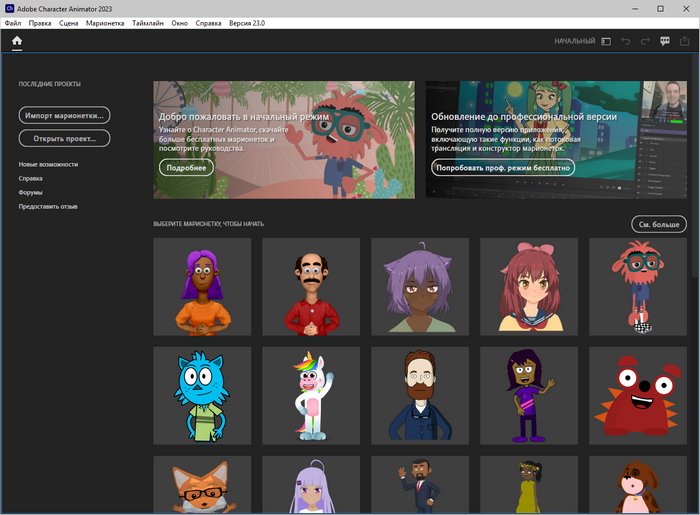Click the См. больше button
The width and height of the screenshot is (700, 515).
[659, 224]
